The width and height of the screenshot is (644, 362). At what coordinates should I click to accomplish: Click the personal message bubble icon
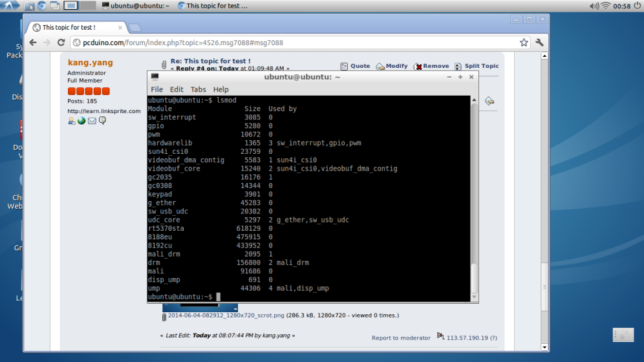102,121
